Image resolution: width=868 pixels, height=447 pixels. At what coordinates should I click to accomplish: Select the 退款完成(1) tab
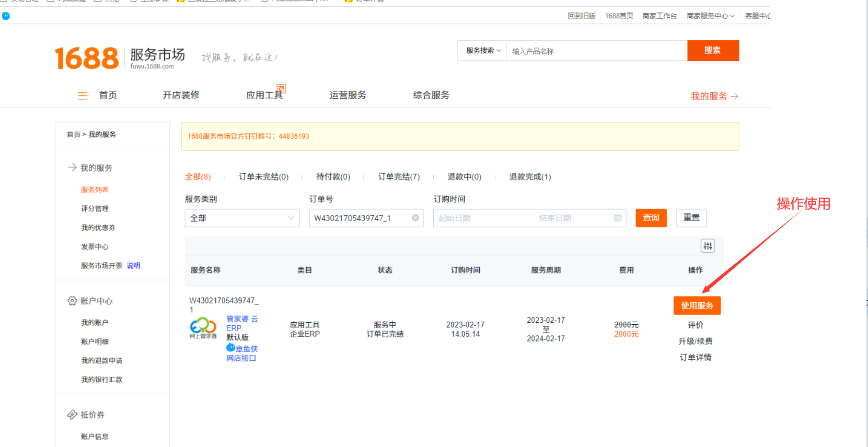pyautogui.click(x=530, y=176)
